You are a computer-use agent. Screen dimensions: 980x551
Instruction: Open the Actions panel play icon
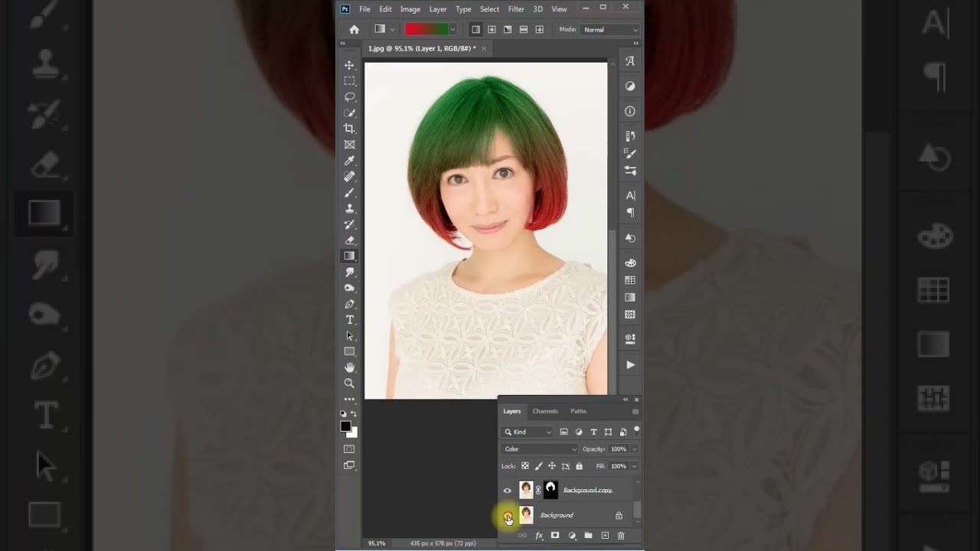[x=630, y=365]
